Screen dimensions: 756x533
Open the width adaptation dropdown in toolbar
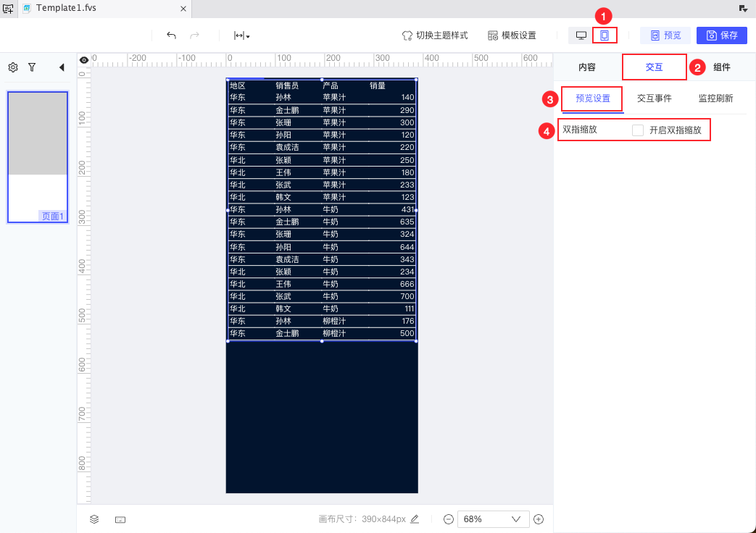coord(241,35)
